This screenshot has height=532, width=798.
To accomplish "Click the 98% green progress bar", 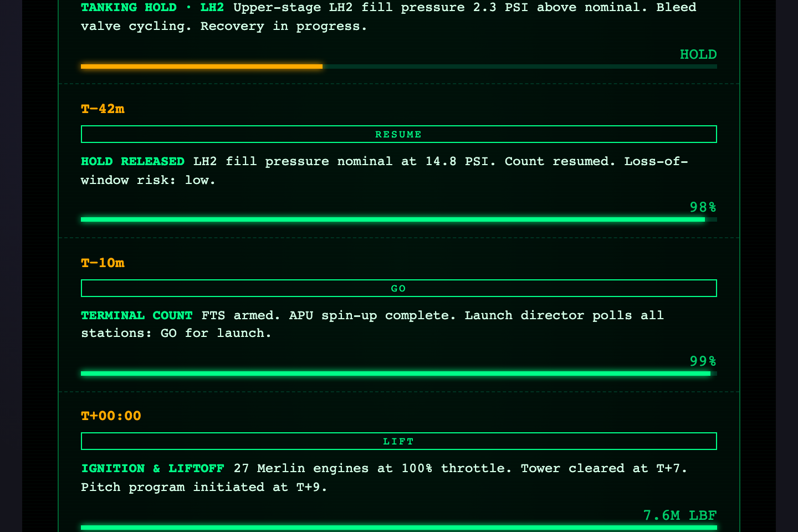I will pyautogui.click(x=393, y=219).
